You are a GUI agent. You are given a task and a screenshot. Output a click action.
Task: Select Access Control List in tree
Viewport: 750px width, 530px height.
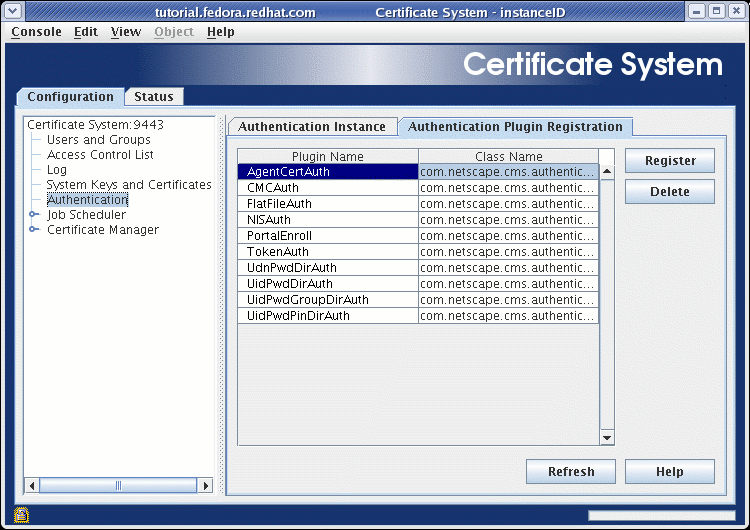click(100, 155)
